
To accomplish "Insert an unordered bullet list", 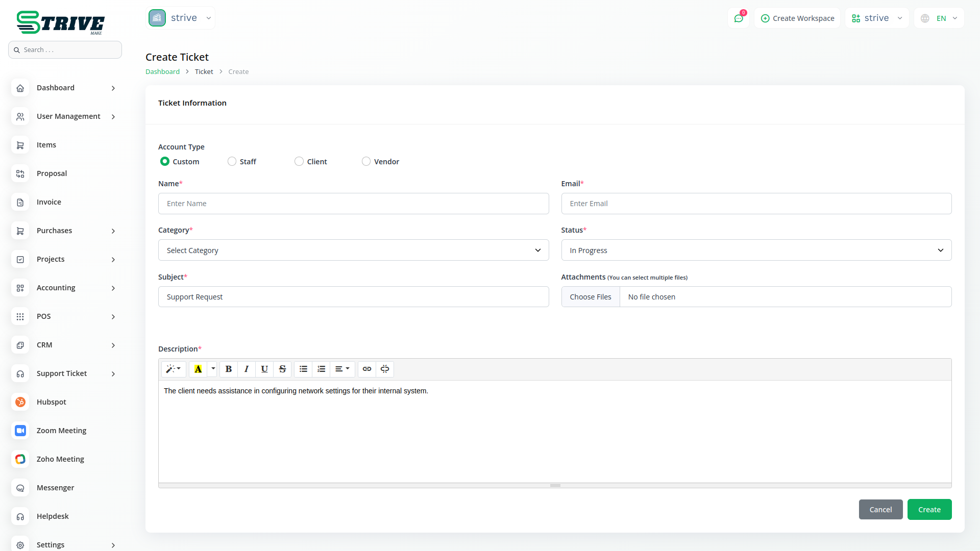I will 303,369.
